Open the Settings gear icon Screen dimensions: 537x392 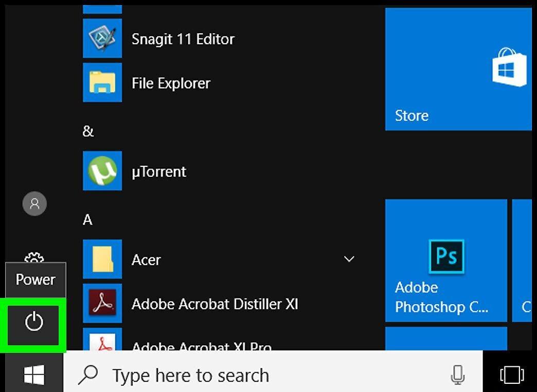(x=34, y=257)
